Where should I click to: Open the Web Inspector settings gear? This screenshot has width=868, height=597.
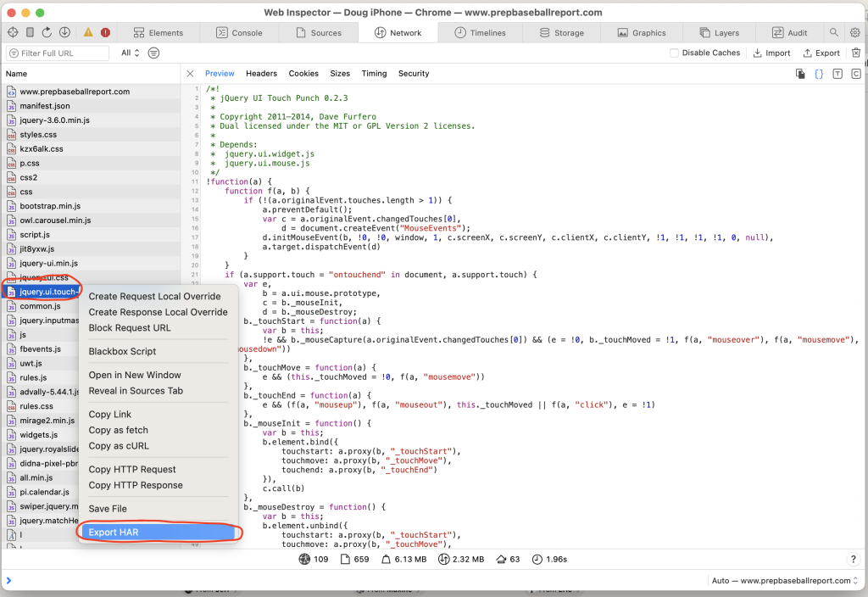click(x=855, y=33)
